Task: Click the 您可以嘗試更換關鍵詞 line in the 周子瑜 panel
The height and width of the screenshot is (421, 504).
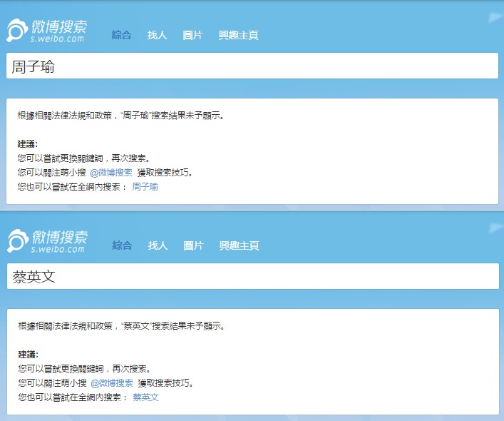Action: click(83, 158)
